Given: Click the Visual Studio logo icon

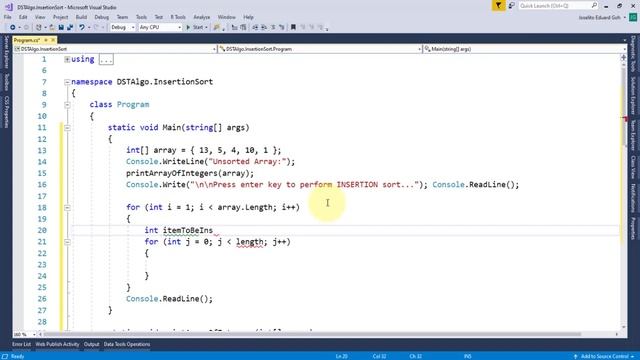Looking at the screenshot, I should point(9,7).
